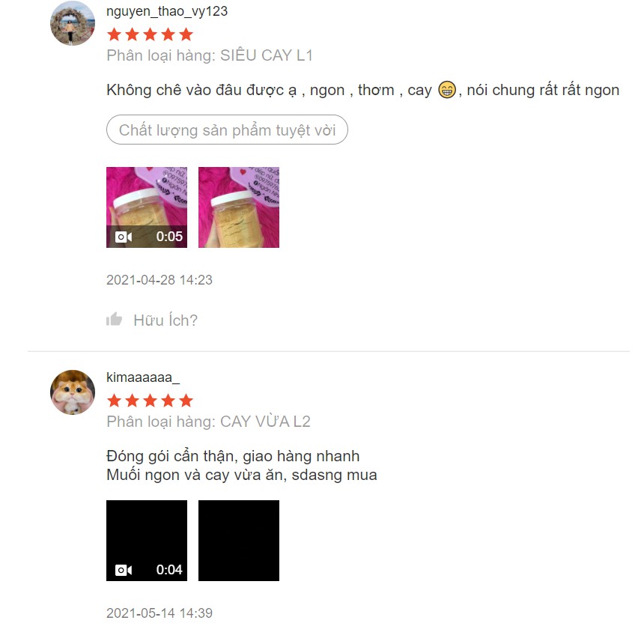Click the 2021-05-14 14:39 timestamp
644x644 pixels.
160,613
